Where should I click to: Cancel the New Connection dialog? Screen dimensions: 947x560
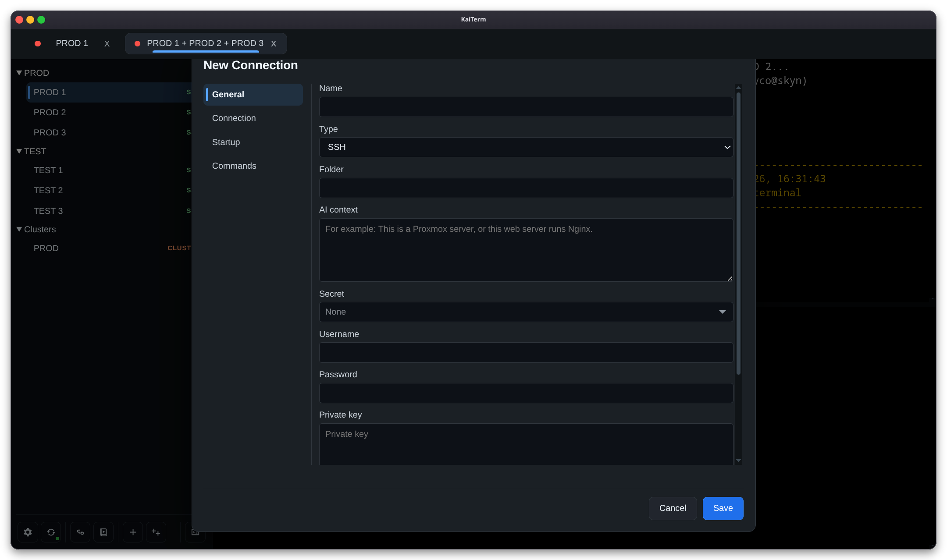tap(673, 508)
